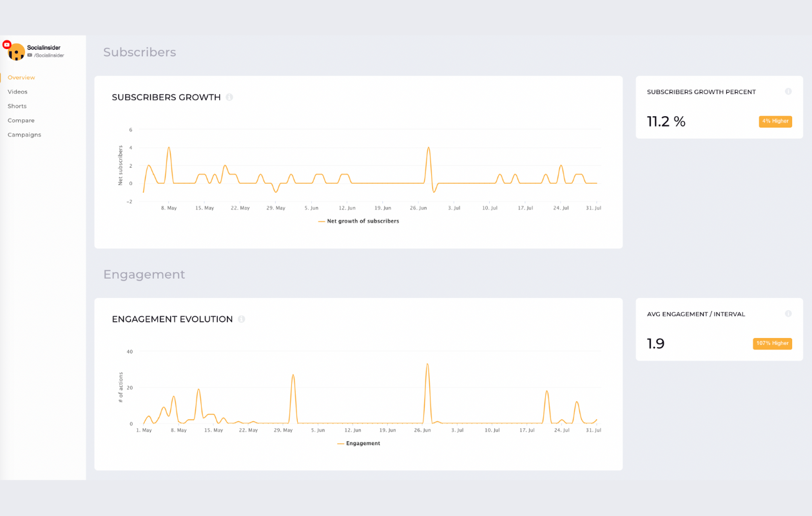Screen dimensions: 812x516
Task: Show info for Subscribers Growth chart
Action: pos(229,97)
